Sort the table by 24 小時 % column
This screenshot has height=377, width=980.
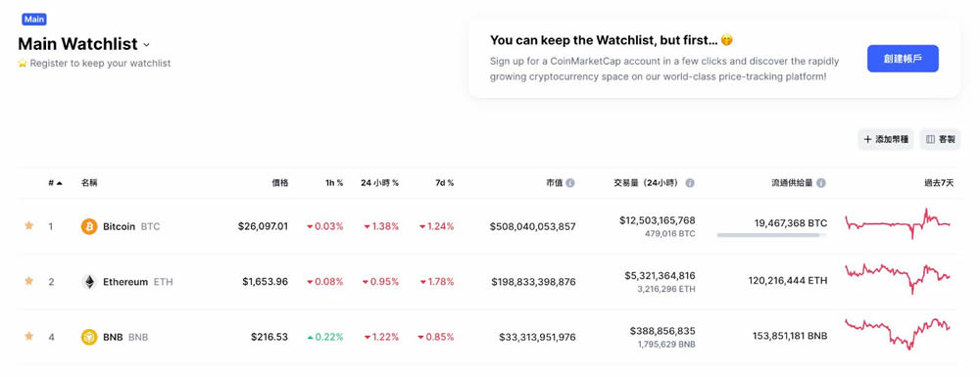click(x=379, y=183)
